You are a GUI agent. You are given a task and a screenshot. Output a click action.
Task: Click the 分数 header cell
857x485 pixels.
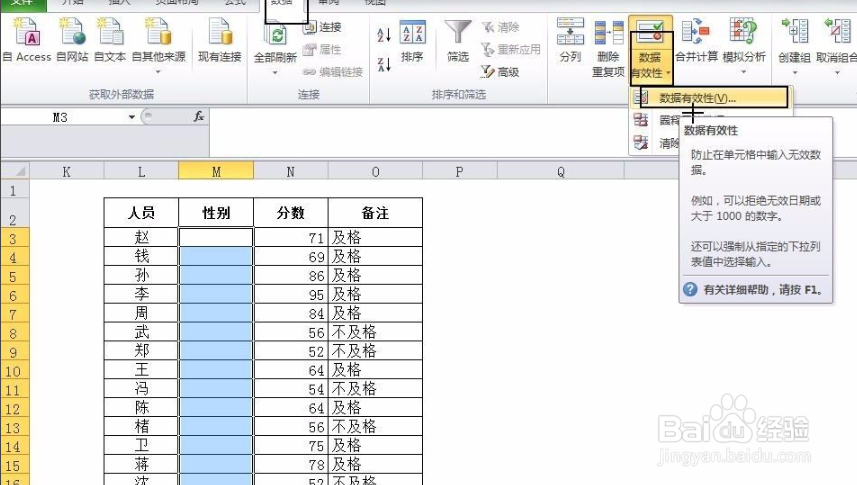[x=291, y=213]
